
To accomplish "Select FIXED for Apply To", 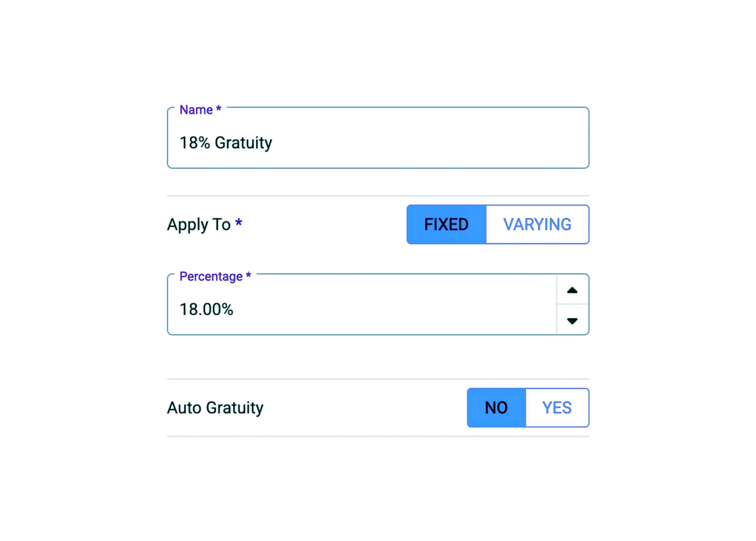I will pyautogui.click(x=446, y=225).
